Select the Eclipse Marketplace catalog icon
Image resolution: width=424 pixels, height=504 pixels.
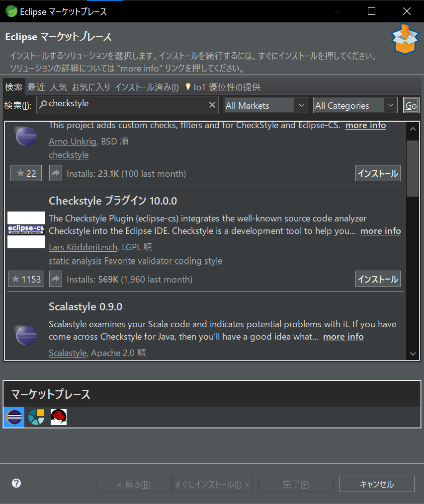[13, 417]
